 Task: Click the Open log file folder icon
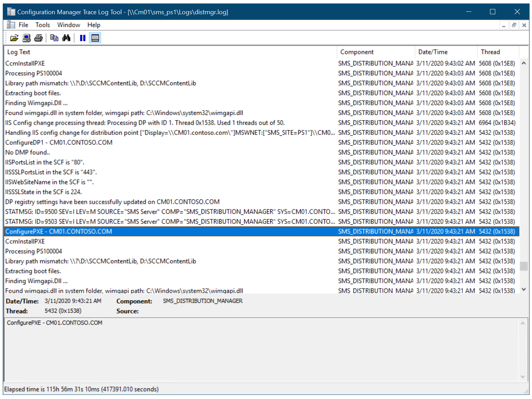pyautogui.click(x=14, y=38)
